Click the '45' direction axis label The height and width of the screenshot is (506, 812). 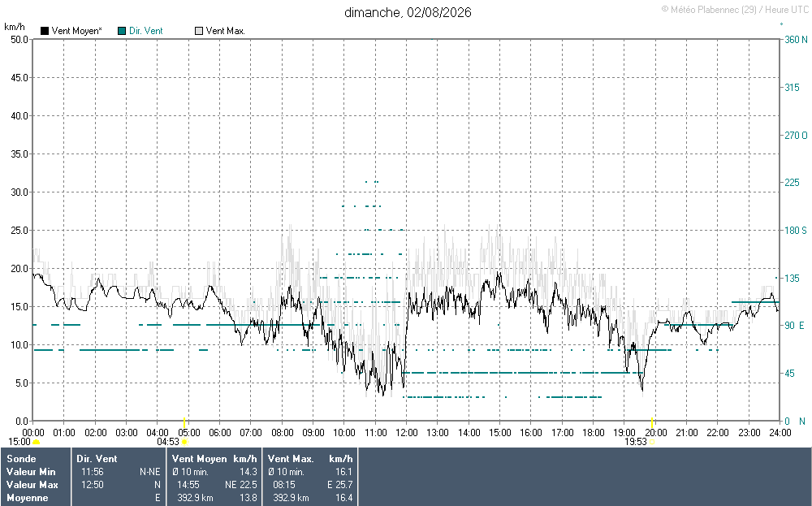point(789,374)
